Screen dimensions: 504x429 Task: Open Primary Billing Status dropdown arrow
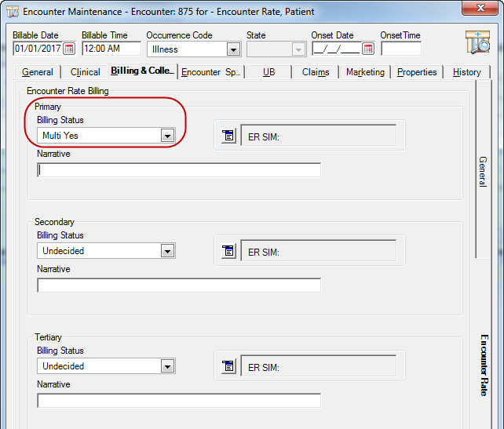click(167, 136)
